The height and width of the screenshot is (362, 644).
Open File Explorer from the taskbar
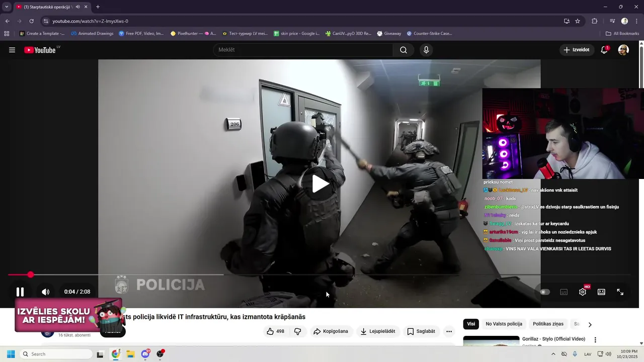pyautogui.click(x=130, y=354)
